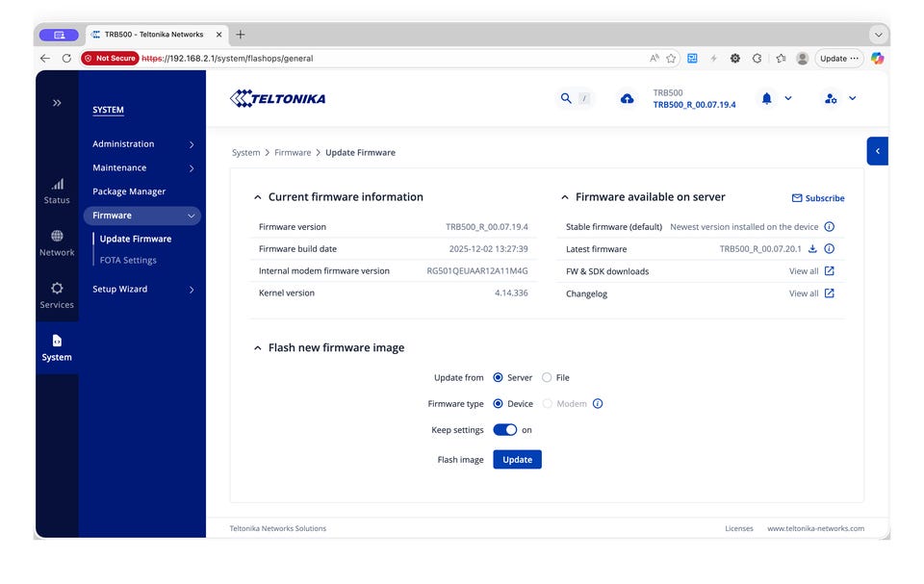Open the notifications dropdown chevron

(x=788, y=98)
